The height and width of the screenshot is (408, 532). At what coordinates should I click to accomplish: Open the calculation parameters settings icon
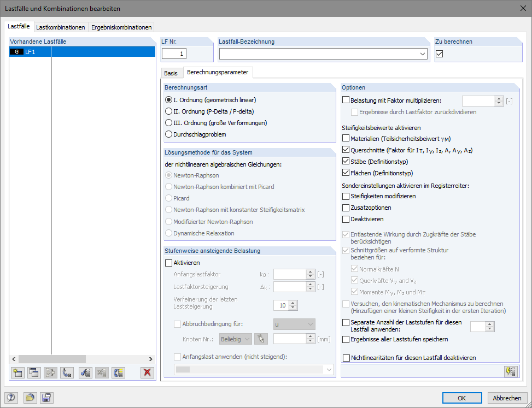[x=512, y=371]
